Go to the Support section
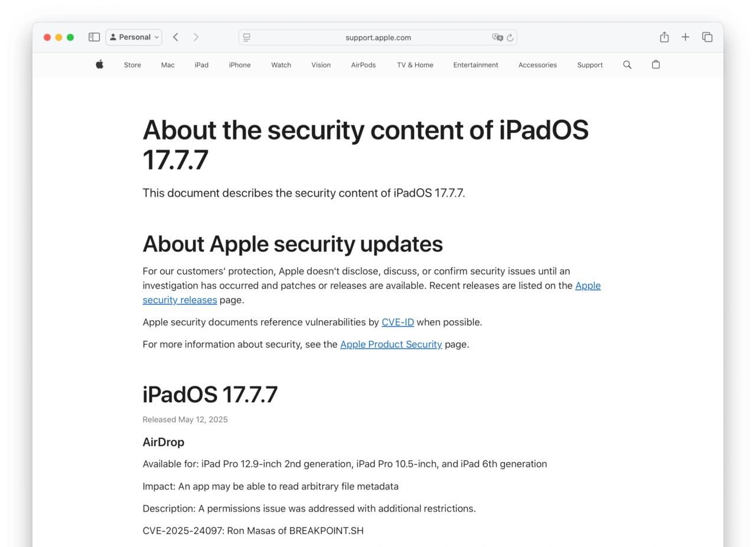Viewport: 756px width, 547px height. tap(590, 65)
